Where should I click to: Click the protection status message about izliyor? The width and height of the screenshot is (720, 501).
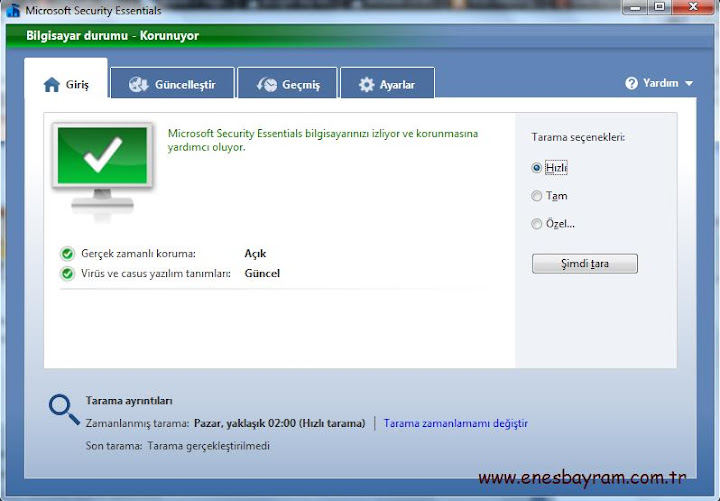click(x=323, y=141)
